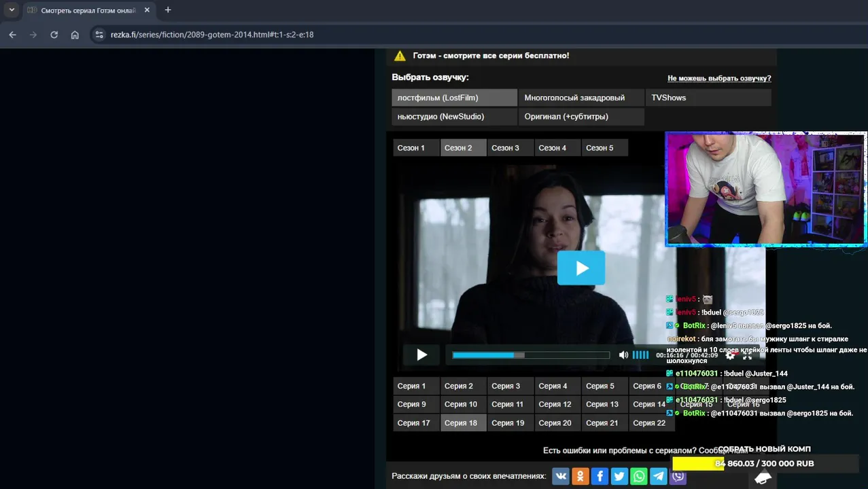Share to VK
Viewport: 868px width, 489px height.
561,476
